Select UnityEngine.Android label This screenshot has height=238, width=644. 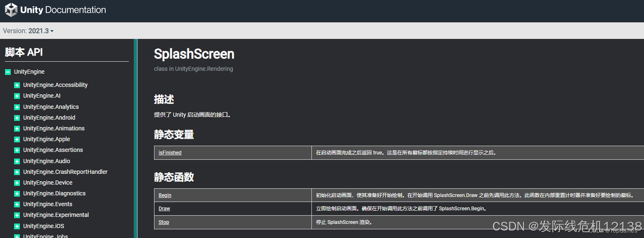49,118
